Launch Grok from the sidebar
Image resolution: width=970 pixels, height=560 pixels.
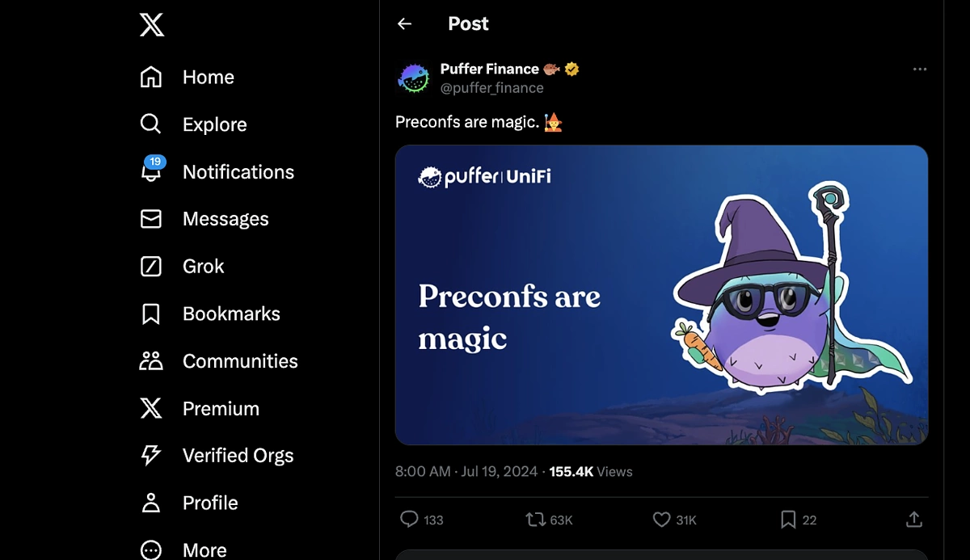pos(183,267)
